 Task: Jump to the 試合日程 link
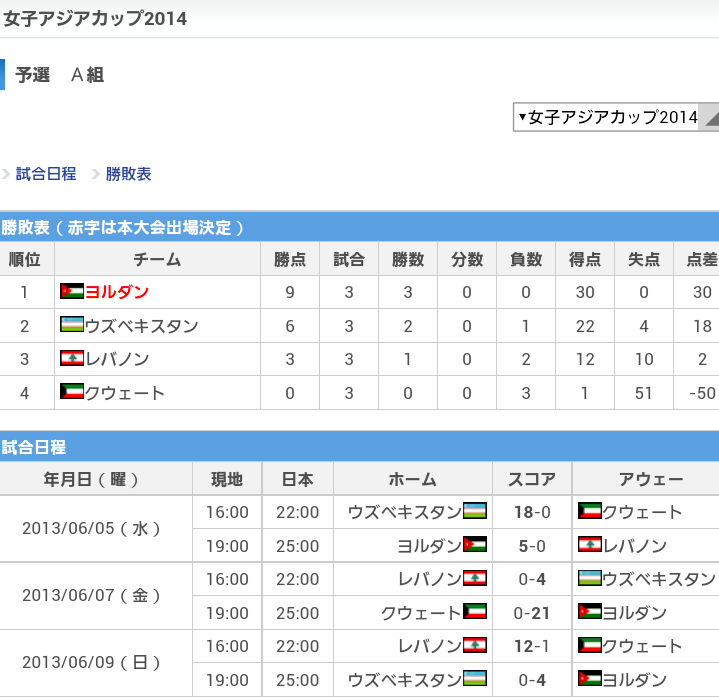[46, 174]
